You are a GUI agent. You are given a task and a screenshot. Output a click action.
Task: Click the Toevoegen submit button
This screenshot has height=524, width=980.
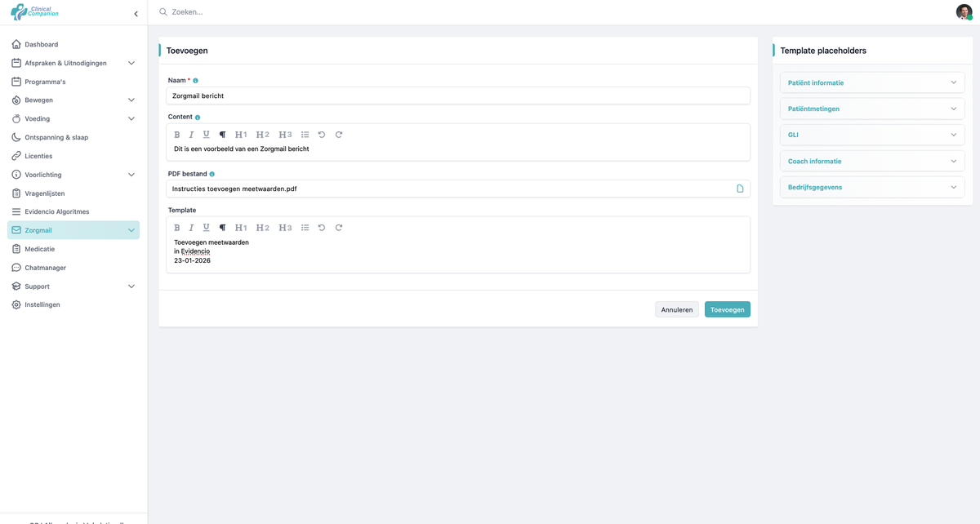point(728,309)
